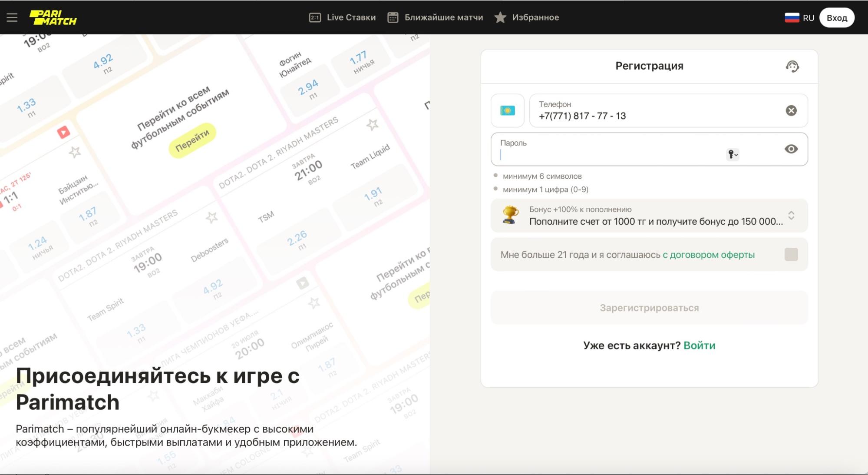This screenshot has width=868, height=475.
Task: Open Избранное section
Action: point(527,17)
